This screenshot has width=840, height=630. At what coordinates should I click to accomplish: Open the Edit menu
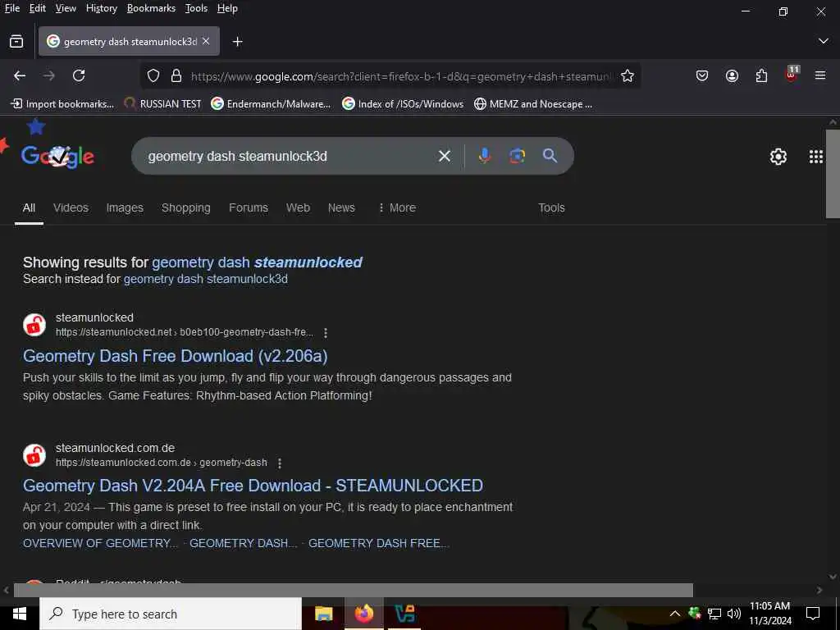(38, 8)
